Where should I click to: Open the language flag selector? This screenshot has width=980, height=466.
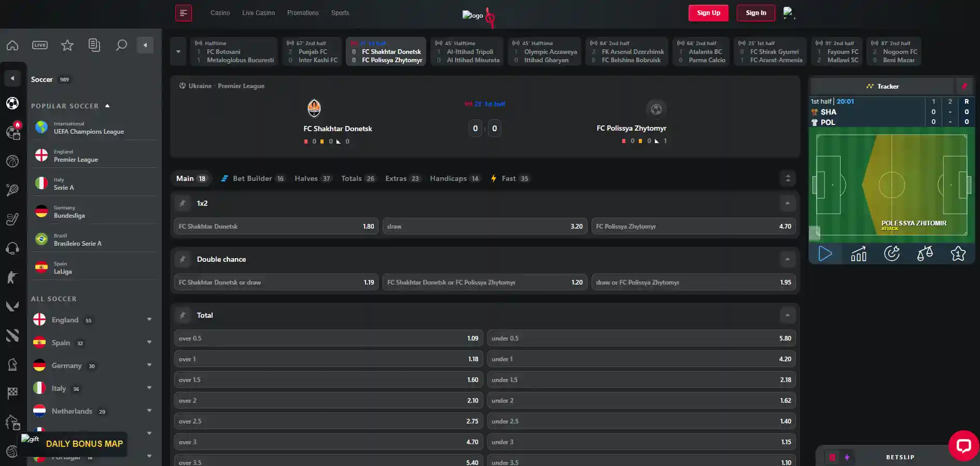(789, 13)
